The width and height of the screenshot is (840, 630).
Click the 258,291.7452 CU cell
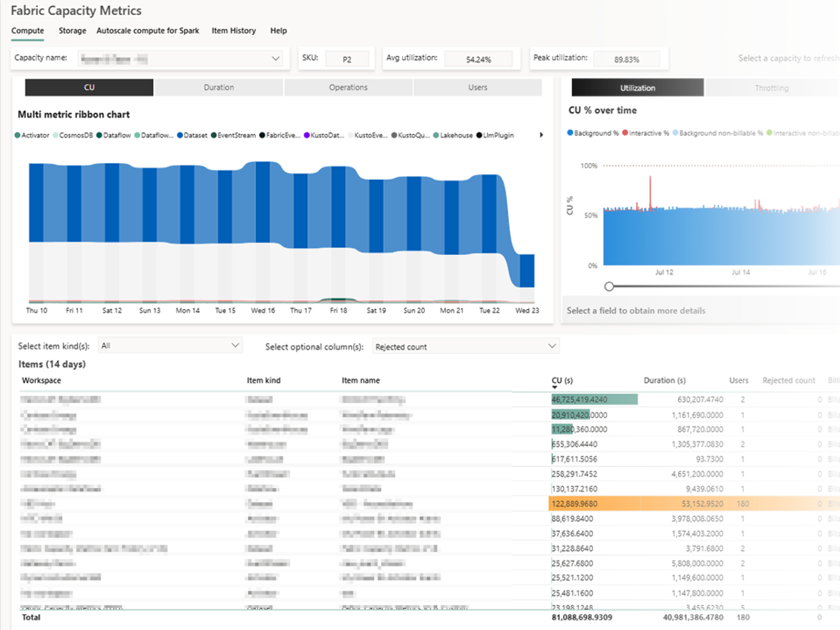pos(574,474)
